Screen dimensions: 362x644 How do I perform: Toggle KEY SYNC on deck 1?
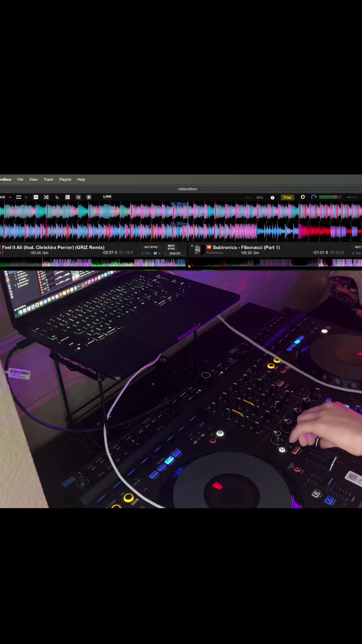[x=151, y=247]
